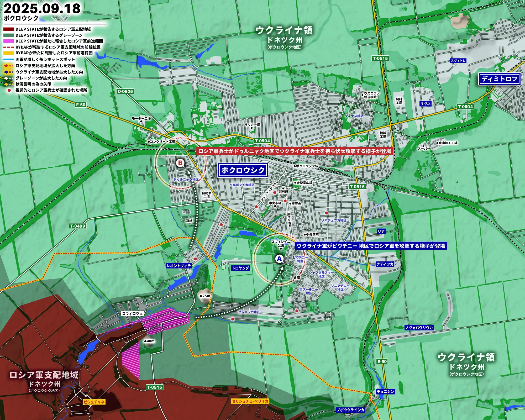Click the ディミトロフ city name label
The image size is (525, 420).
(x=499, y=79)
